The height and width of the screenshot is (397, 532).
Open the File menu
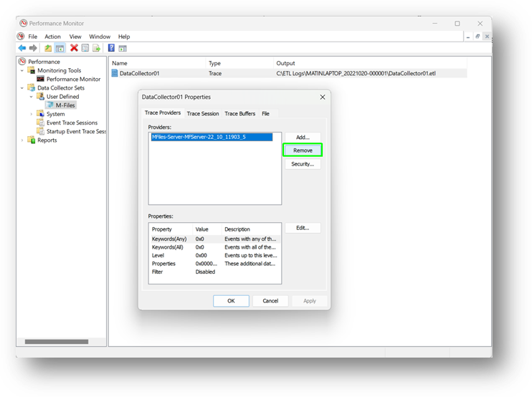pos(32,37)
